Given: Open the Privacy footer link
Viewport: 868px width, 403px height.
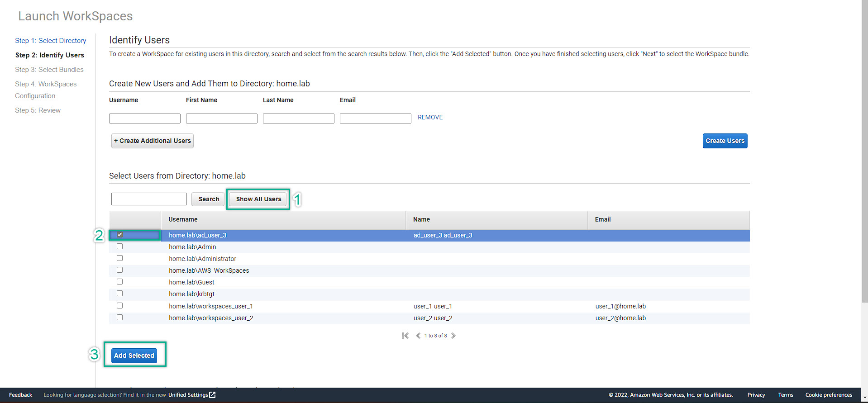Looking at the screenshot, I should (756, 395).
